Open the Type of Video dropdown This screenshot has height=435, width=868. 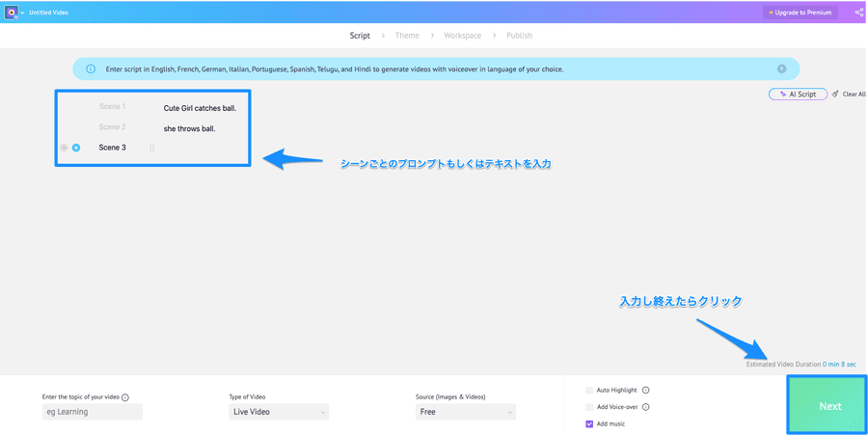point(279,412)
